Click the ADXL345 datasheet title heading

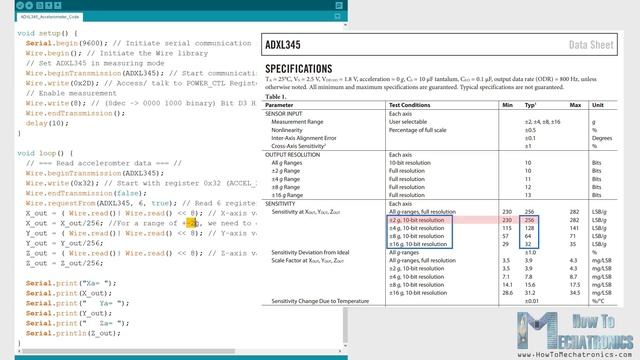pyautogui.click(x=283, y=44)
